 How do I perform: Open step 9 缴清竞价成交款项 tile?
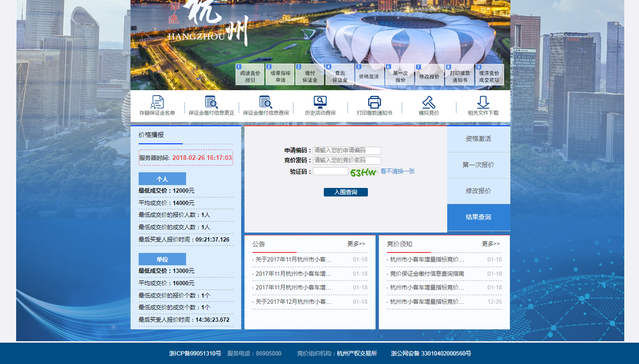489,75
